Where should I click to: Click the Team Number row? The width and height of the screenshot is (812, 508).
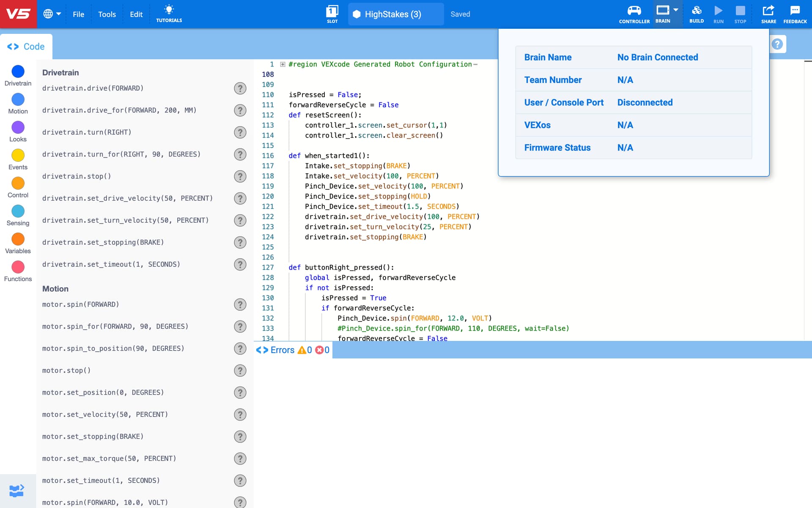point(634,80)
